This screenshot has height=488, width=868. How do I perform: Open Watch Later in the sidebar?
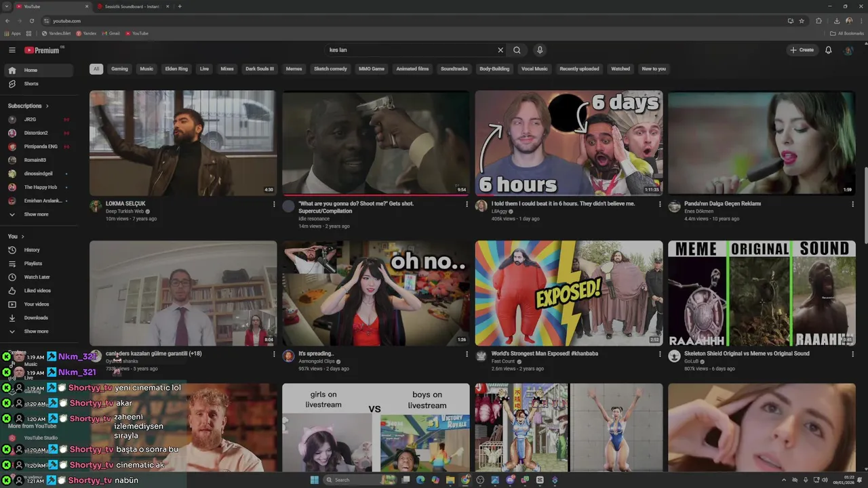click(x=38, y=277)
